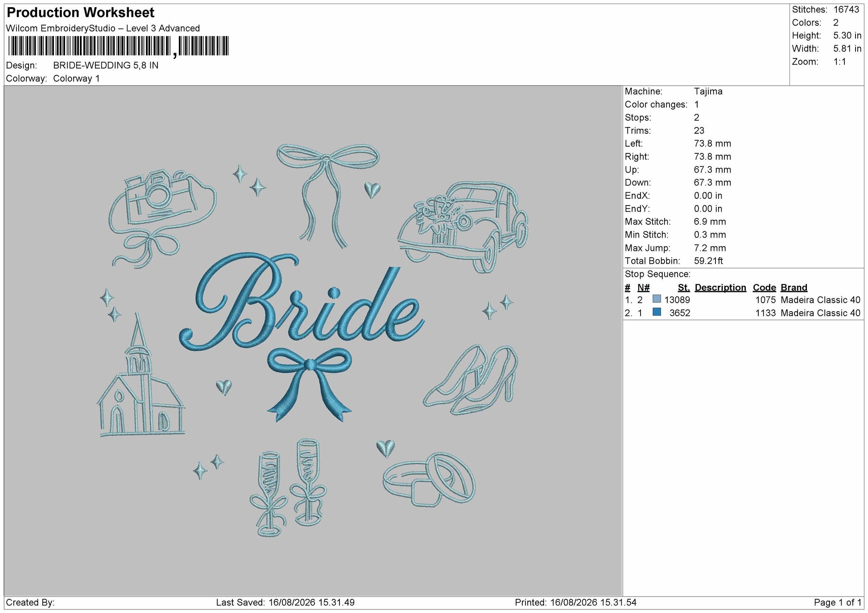Viewport: 868px width, 613px height.
Task: Click the champagne glasses motif
Action: pos(288,487)
